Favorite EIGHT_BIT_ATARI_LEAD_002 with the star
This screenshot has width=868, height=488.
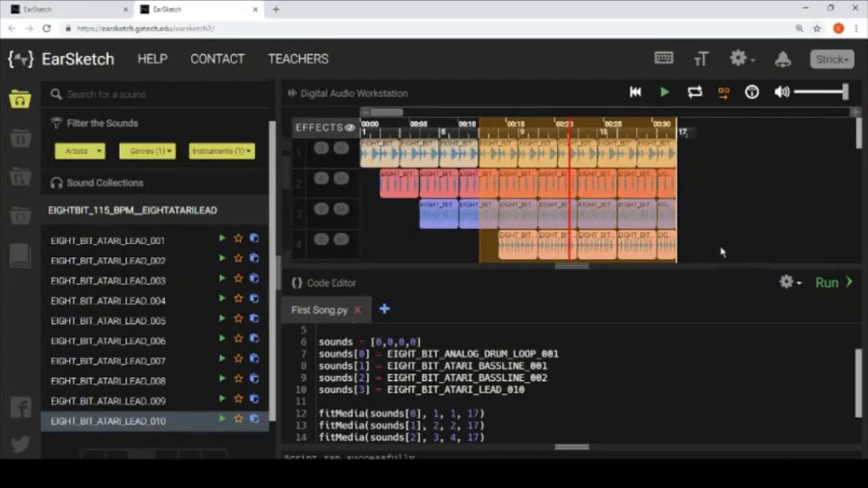(x=238, y=259)
